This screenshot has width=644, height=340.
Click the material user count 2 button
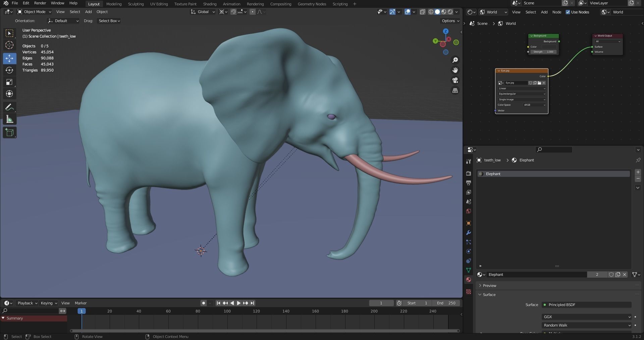coord(597,275)
